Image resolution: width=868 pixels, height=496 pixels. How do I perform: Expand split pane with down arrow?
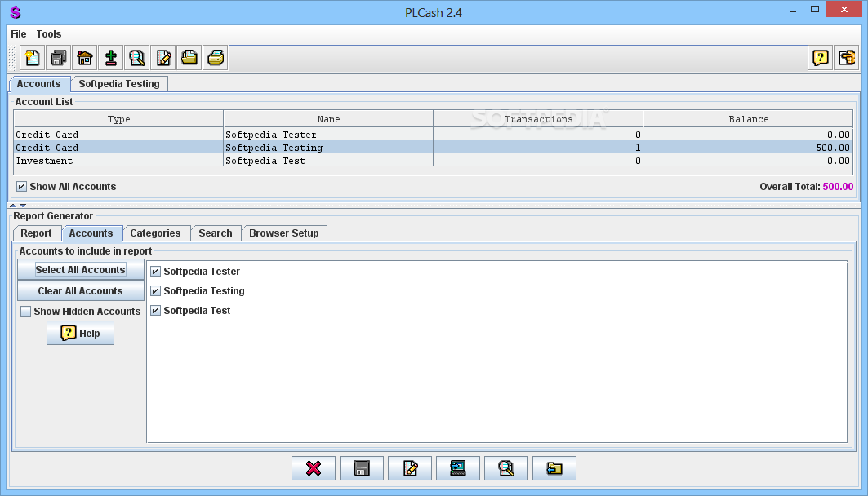tap(23, 205)
